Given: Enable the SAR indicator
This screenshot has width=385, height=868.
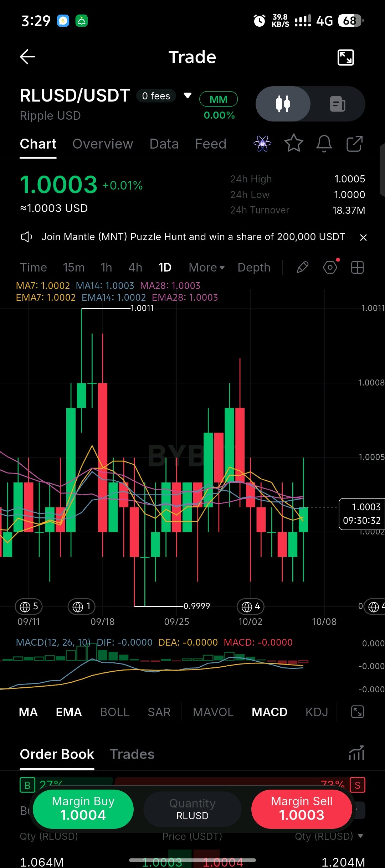Looking at the screenshot, I should (159, 712).
